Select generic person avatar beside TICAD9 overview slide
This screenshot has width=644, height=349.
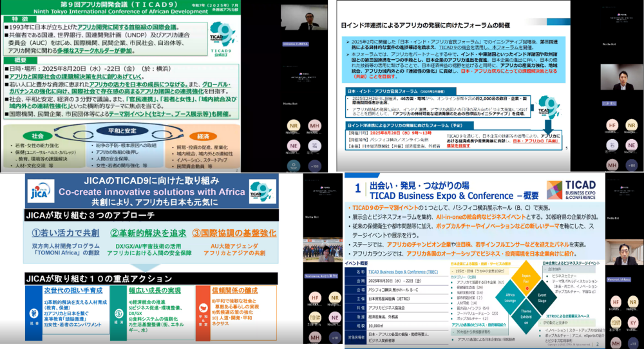pos(293,165)
